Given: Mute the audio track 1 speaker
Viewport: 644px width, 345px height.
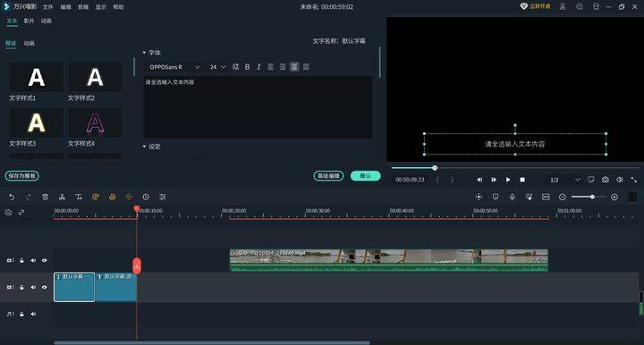Looking at the screenshot, I should point(33,314).
